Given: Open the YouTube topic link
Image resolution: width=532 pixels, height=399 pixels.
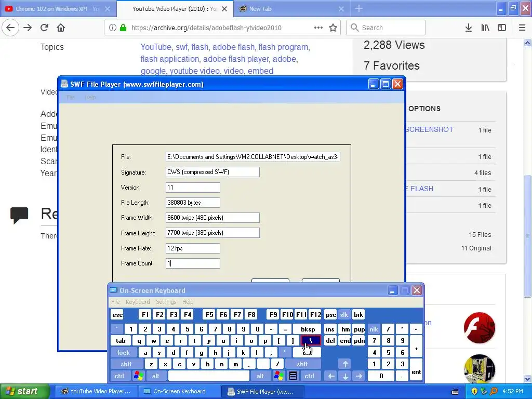Looking at the screenshot, I should point(156,47).
